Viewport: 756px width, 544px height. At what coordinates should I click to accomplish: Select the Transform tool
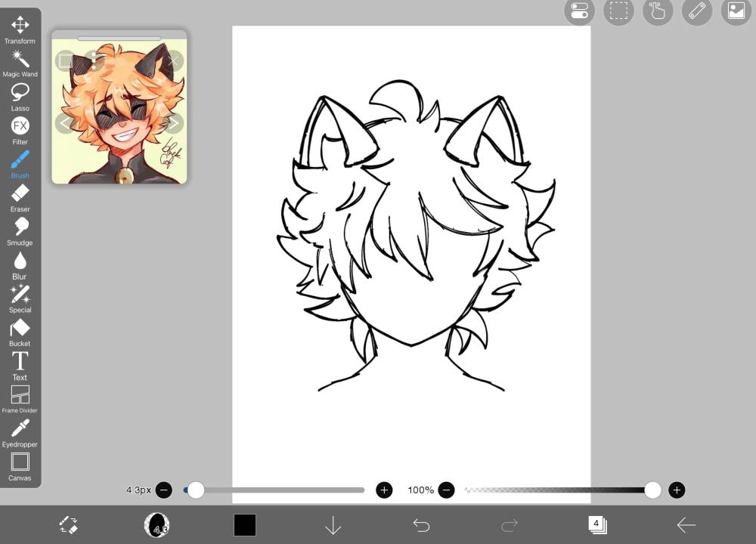[x=20, y=30]
